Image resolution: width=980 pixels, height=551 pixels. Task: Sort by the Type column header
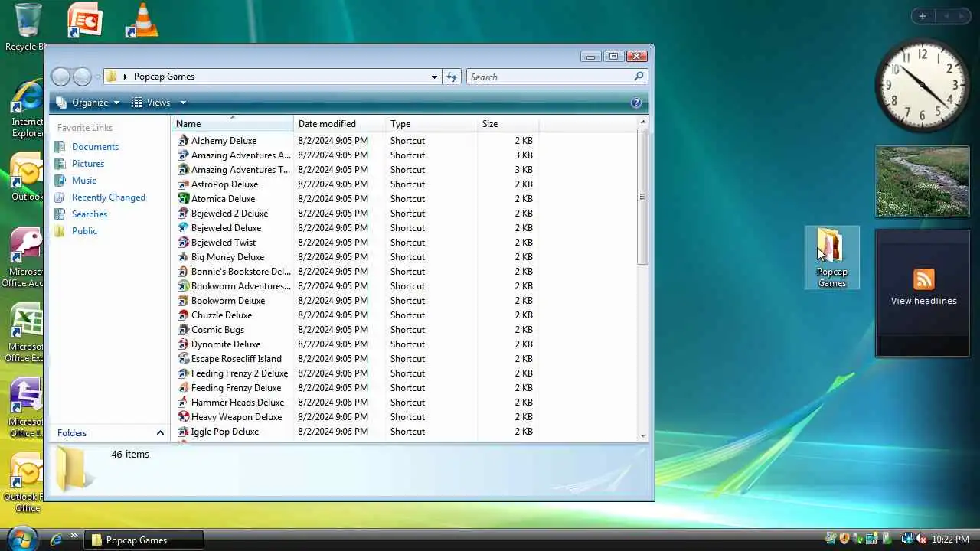(431, 124)
